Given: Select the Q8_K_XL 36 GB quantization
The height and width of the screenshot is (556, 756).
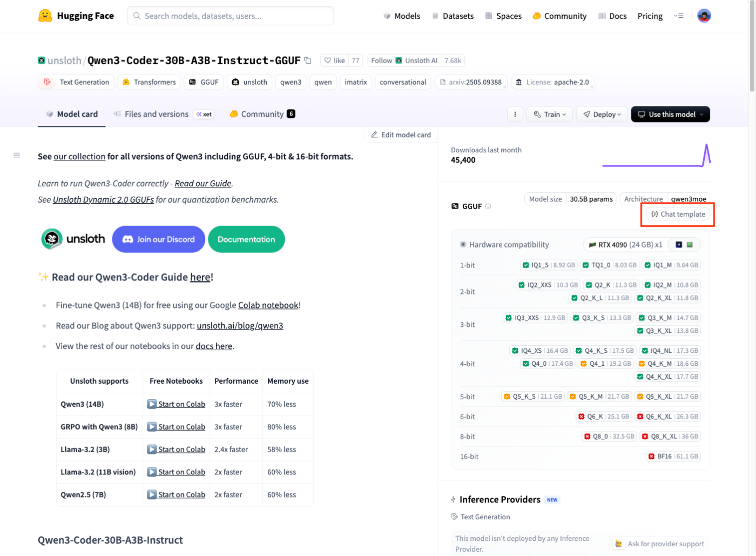Looking at the screenshot, I should [x=670, y=437].
